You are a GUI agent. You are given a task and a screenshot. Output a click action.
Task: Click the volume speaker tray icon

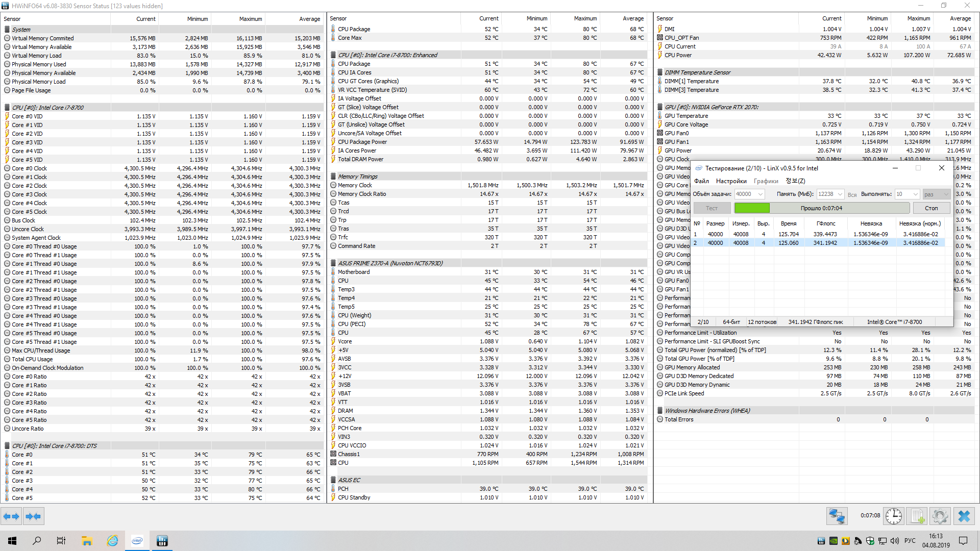pyautogui.click(x=894, y=541)
